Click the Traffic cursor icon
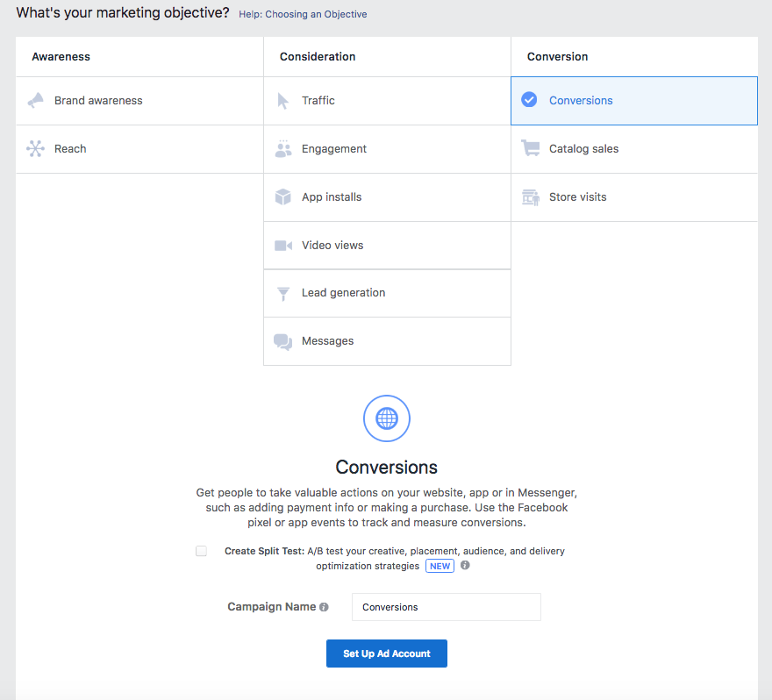This screenshot has height=700, width=772. [x=283, y=101]
